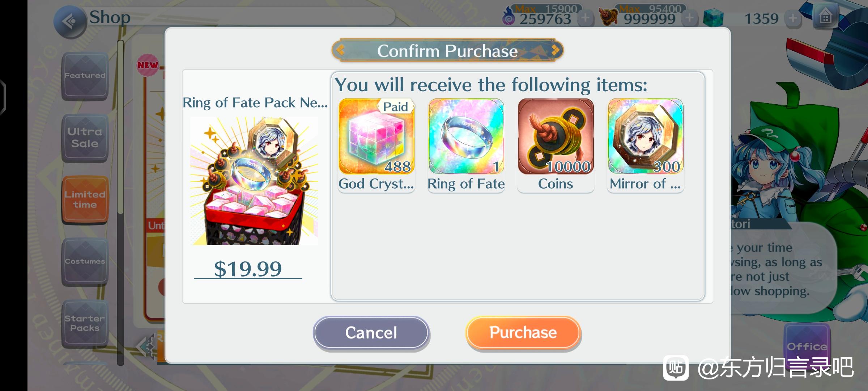
Task: Switch to the Costumes shop tab
Action: 85,261
